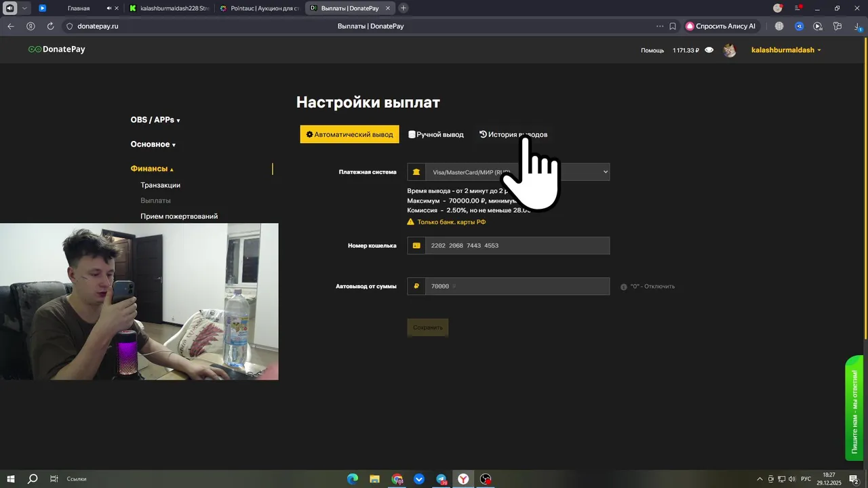Viewport: 868px width, 488px height.
Task: Collapse the Финансы menu section
Action: click(152, 169)
